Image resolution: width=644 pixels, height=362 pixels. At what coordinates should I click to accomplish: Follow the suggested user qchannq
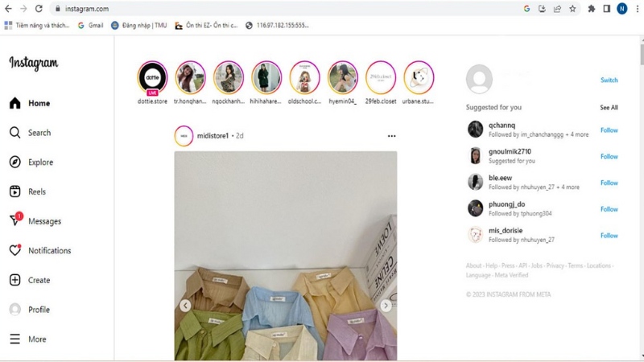609,130
